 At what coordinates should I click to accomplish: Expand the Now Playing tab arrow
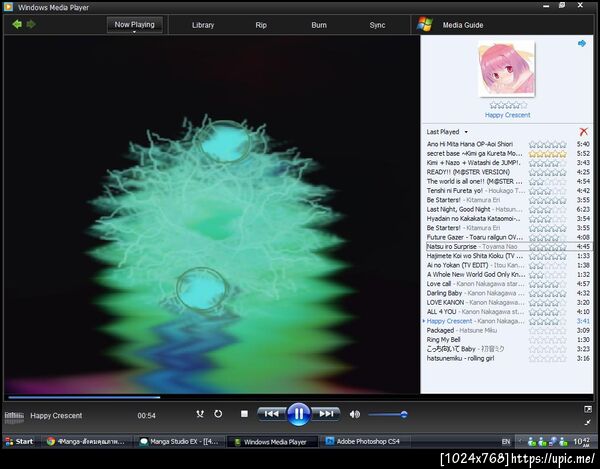[x=134, y=32]
